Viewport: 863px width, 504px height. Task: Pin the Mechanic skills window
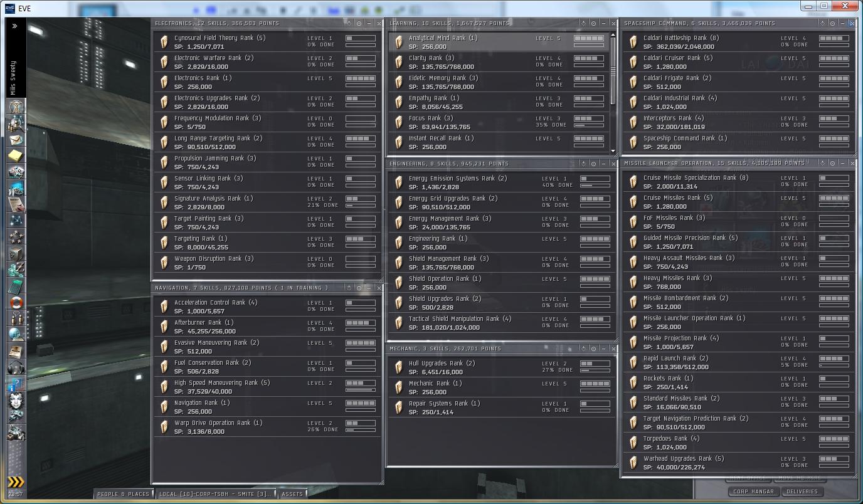(x=584, y=349)
